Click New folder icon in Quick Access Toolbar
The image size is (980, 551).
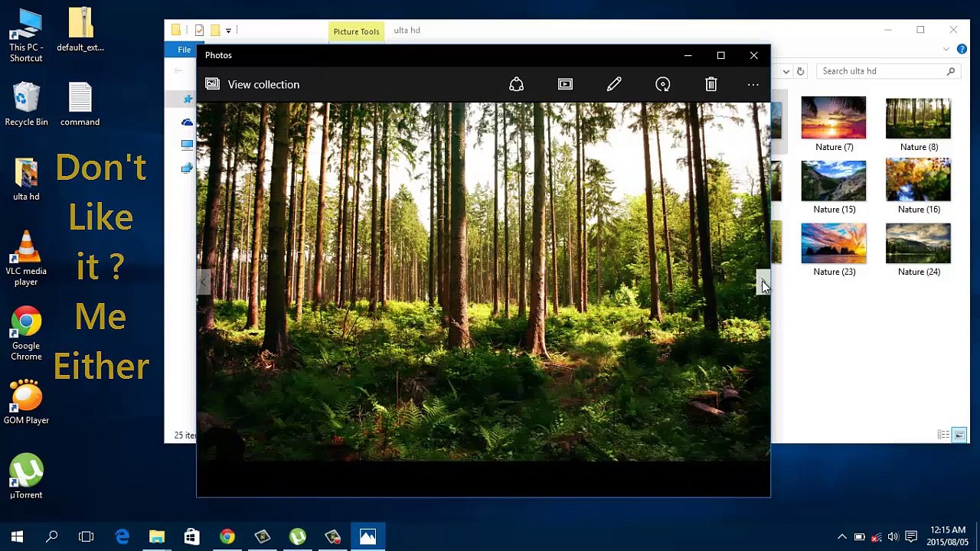[215, 31]
